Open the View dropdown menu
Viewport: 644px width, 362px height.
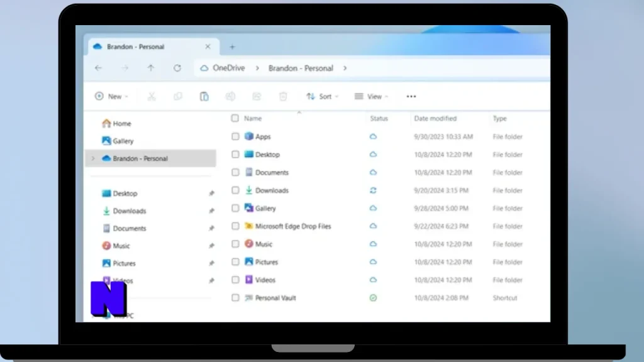[x=371, y=96]
